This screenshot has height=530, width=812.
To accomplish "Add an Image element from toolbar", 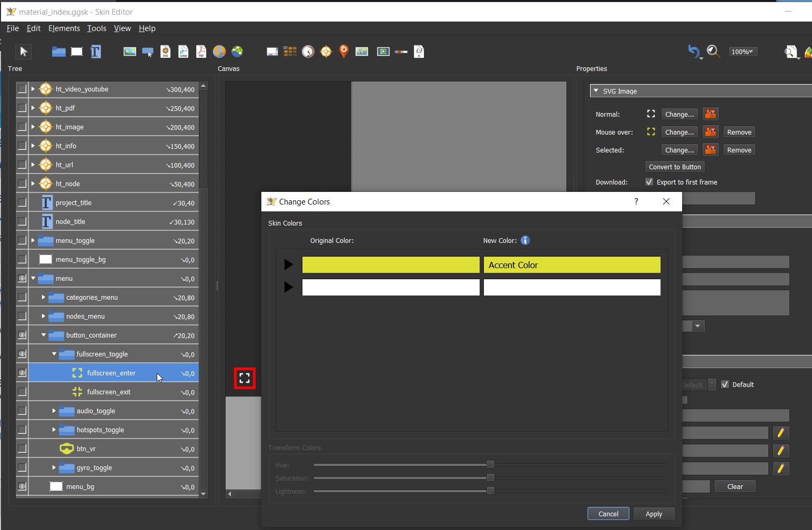I will pyautogui.click(x=130, y=52).
